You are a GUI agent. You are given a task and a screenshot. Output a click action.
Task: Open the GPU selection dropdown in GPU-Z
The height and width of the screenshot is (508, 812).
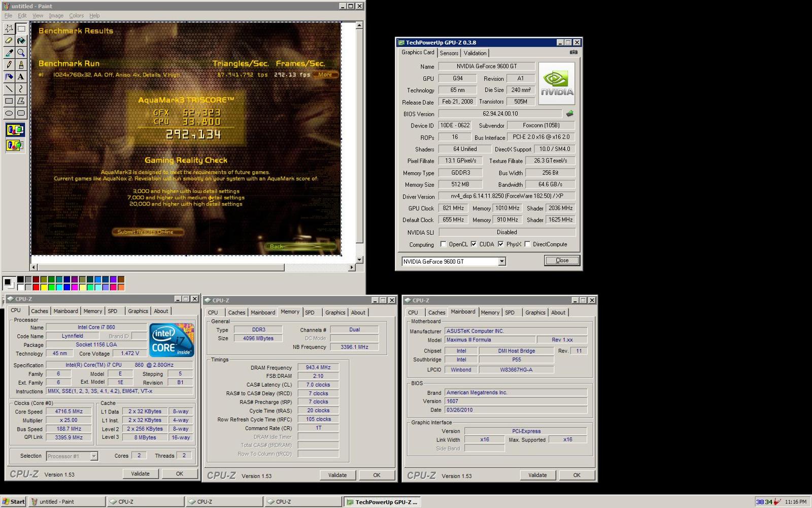[501, 262]
